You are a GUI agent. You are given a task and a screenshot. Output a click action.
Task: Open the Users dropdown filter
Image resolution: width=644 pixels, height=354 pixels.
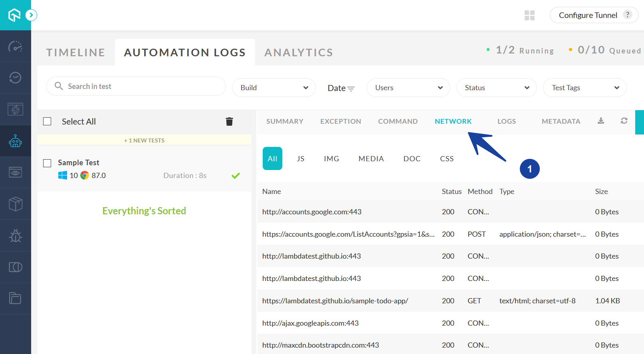(408, 88)
